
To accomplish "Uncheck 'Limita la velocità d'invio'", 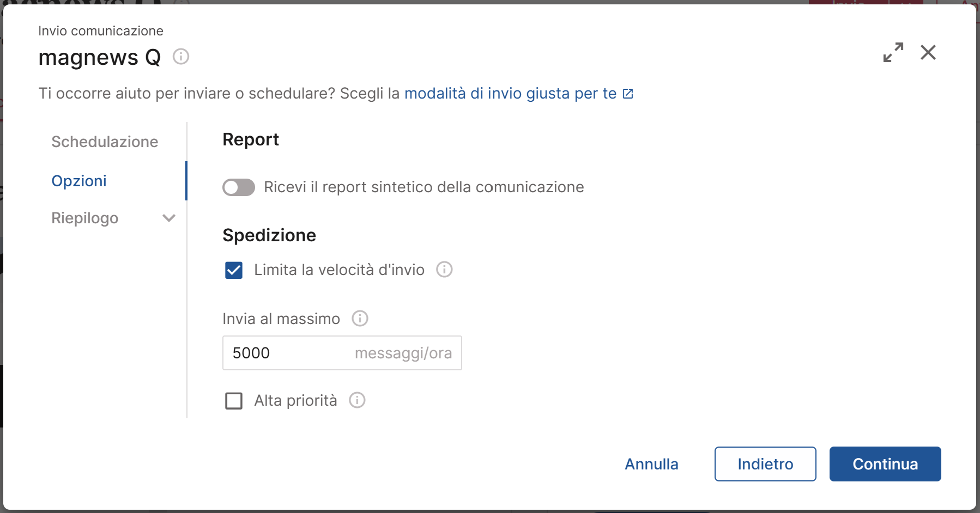I will (233, 270).
